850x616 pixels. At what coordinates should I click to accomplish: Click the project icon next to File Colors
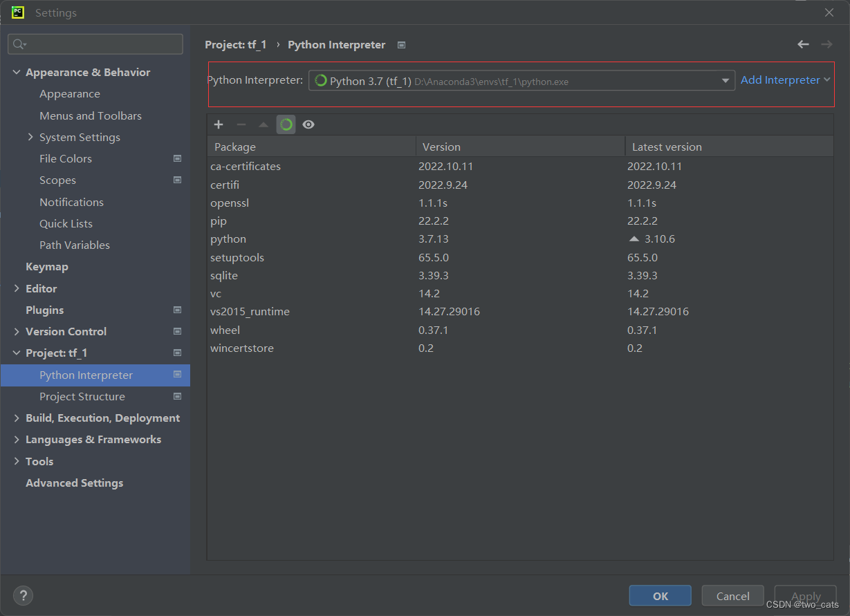(177, 158)
